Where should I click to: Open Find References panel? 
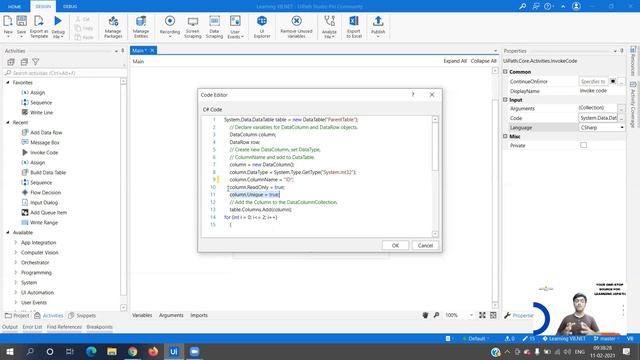click(x=64, y=327)
